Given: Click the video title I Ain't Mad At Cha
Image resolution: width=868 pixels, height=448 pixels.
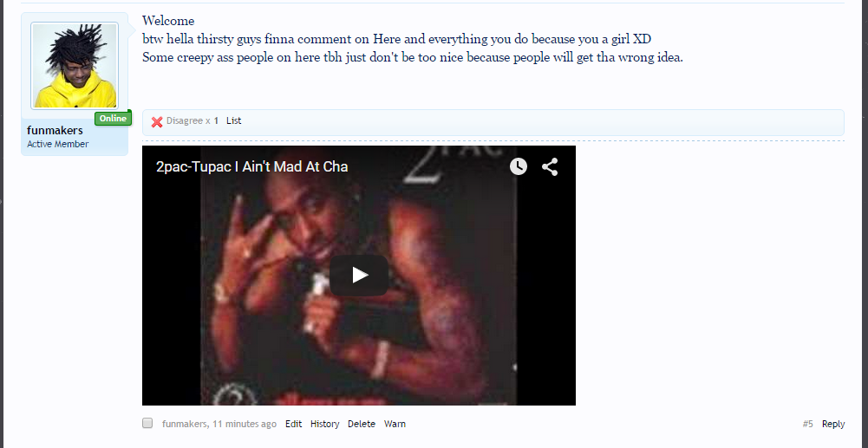Looking at the screenshot, I should point(251,166).
